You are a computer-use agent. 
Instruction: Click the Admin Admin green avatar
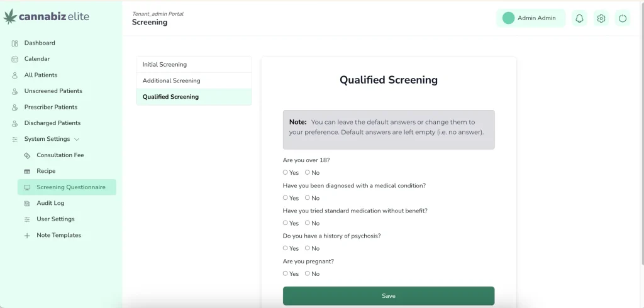pos(508,18)
